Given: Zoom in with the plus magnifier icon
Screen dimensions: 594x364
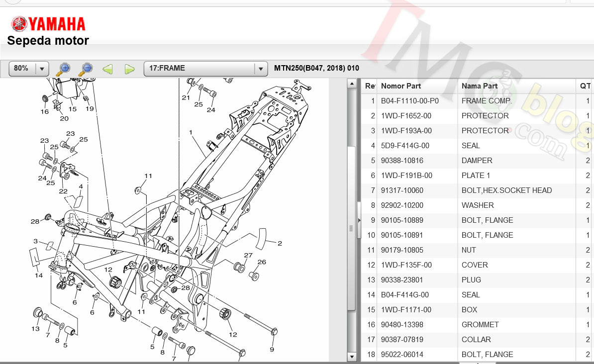Looking at the screenshot, I should 63,69.
